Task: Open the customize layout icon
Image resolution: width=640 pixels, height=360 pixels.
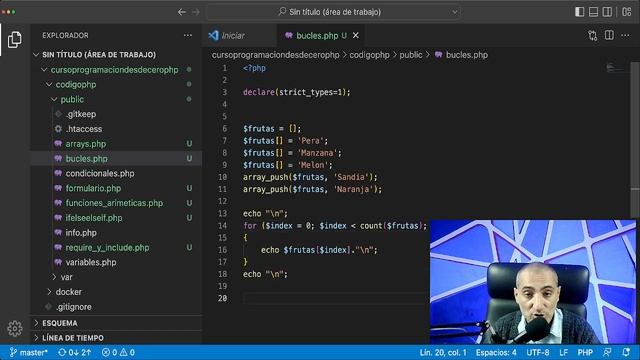Action: tap(627, 12)
